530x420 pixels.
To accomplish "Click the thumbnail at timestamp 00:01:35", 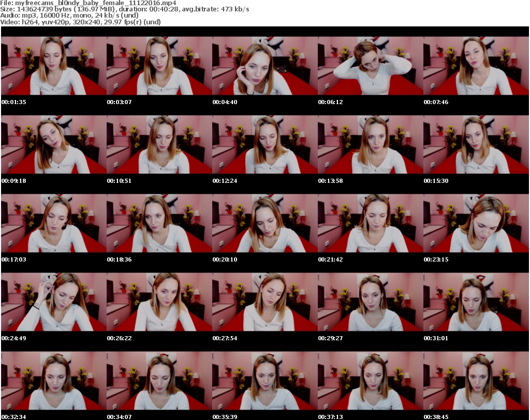I will [x=53, y=66].
